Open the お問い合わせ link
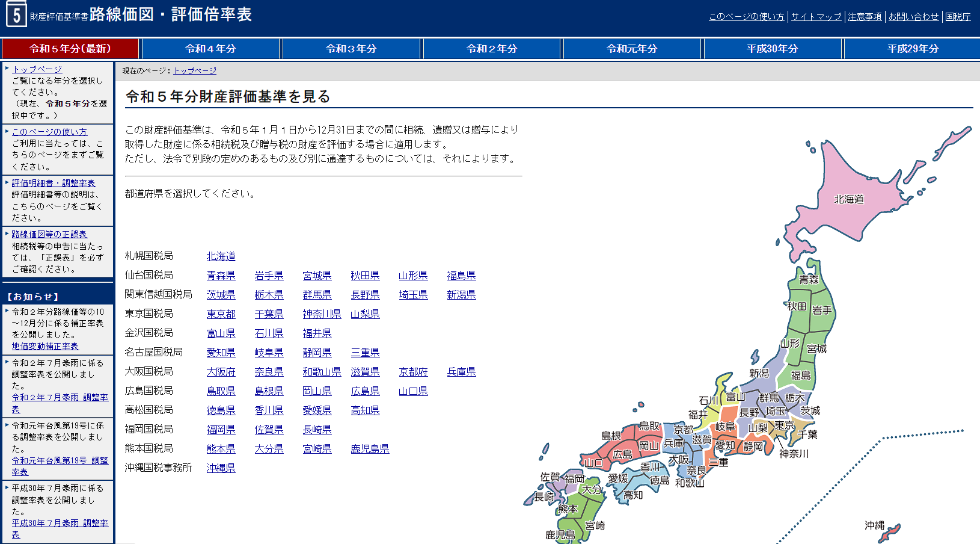Viewport: 980px width, 544px height. point(913,17)
